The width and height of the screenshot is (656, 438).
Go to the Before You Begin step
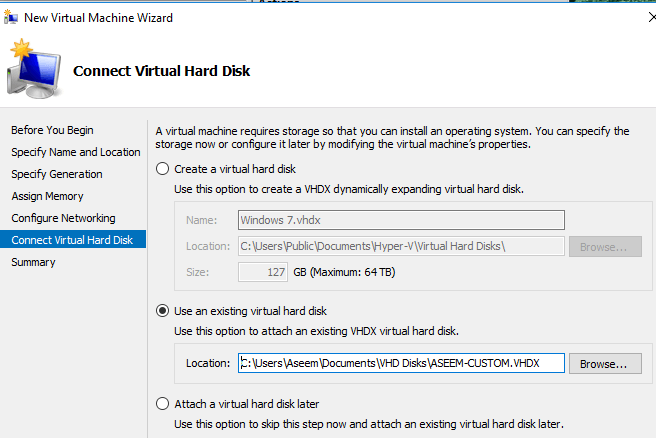pos(52,130)
